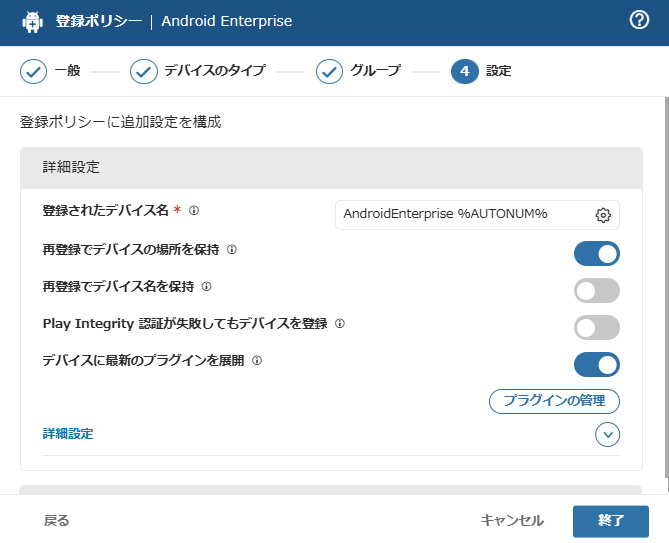Enable 再登録でデバイス名を保持 toggle
Image resolution: width=669 pixels, height=543 pixels.
[x=596, y=290]
